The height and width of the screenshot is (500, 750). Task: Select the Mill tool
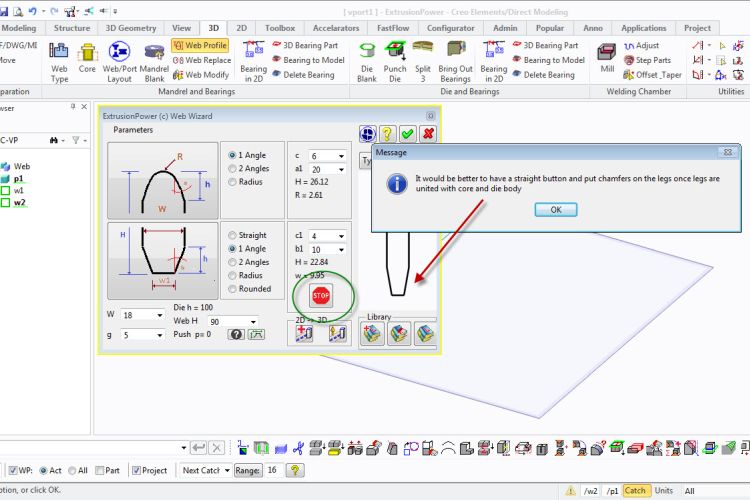click(x=607, y=58)
